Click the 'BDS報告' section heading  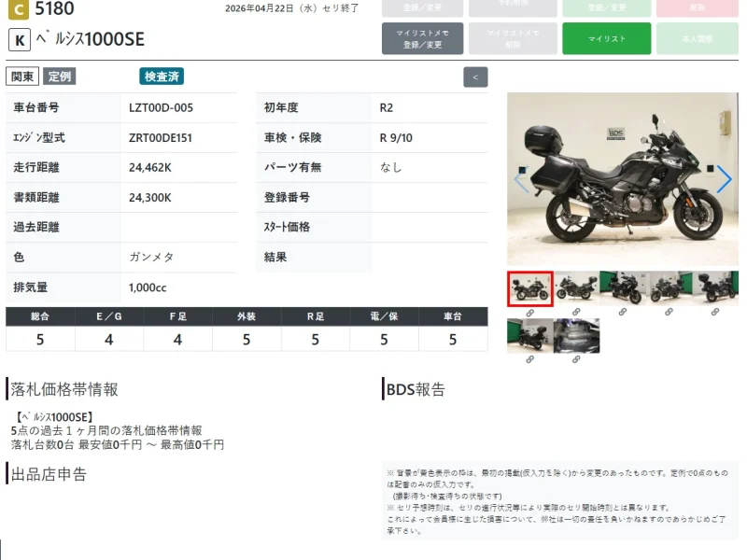(x=416, y=389)
